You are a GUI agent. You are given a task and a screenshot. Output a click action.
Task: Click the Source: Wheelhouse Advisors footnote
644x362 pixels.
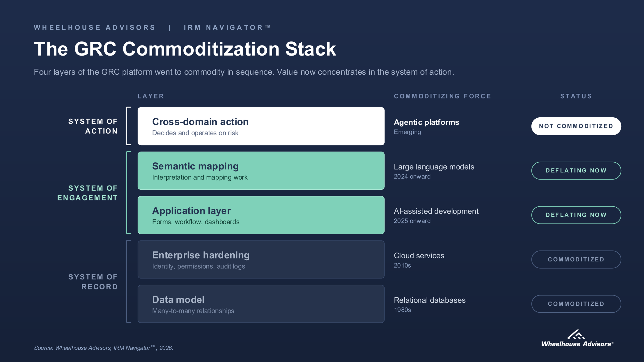point(104,348)
